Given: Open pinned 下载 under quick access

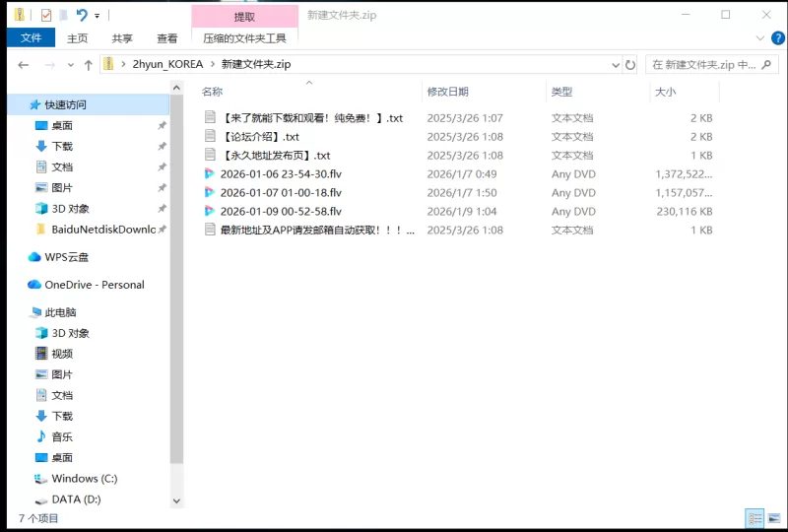Looking at the screenshot, I should tap(62, 147).
